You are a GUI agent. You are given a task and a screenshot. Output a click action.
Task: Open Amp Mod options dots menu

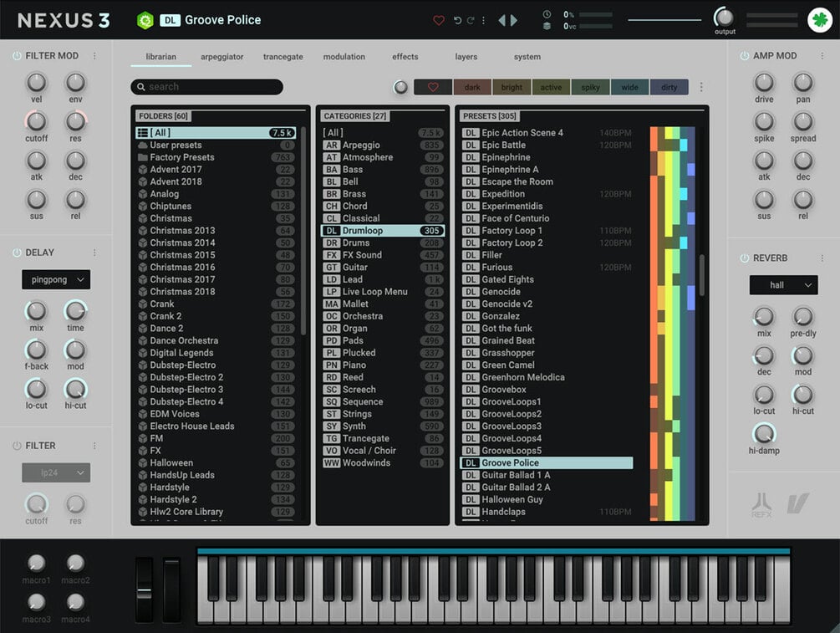click(822, 56)
